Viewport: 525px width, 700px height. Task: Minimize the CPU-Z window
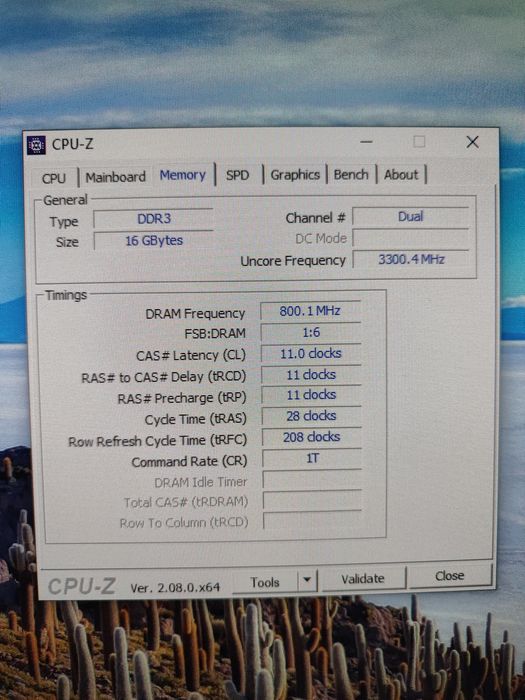[x=367, y=142]
